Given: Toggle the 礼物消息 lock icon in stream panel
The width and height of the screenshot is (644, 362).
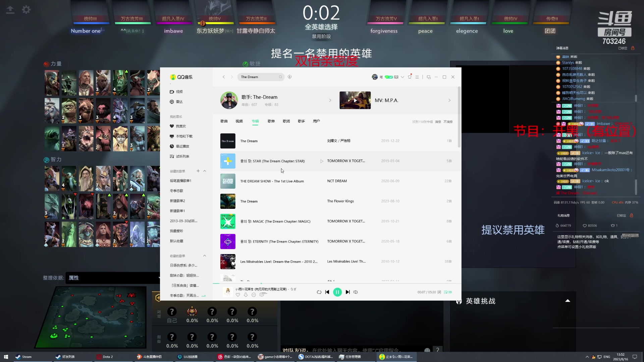Looking at the screenshot, I should 632,215.
